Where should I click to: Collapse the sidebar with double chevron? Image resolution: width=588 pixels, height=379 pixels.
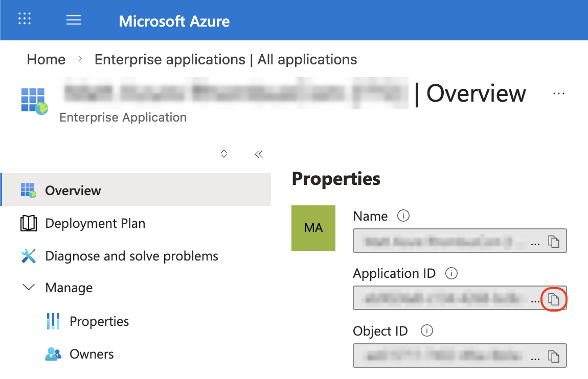coord(259,154)
